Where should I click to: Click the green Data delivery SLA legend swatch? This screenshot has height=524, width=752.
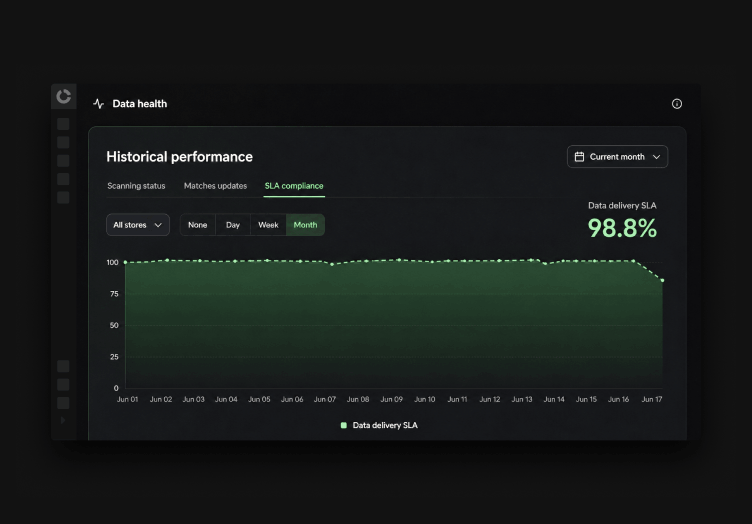point(343,425)
